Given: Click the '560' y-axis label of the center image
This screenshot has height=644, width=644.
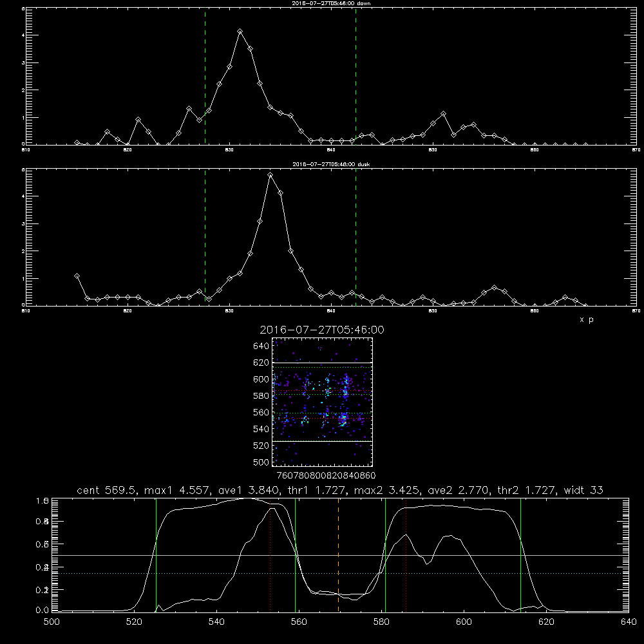Looking at the screenshot, I should coord(261,412).
